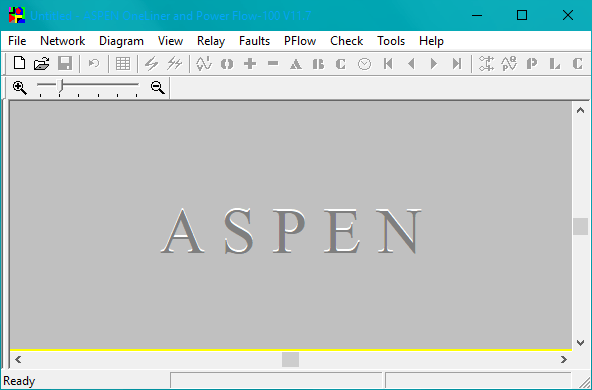Open the Diagram menu
This screenshot has height=390, width=592.
[121, 41]
